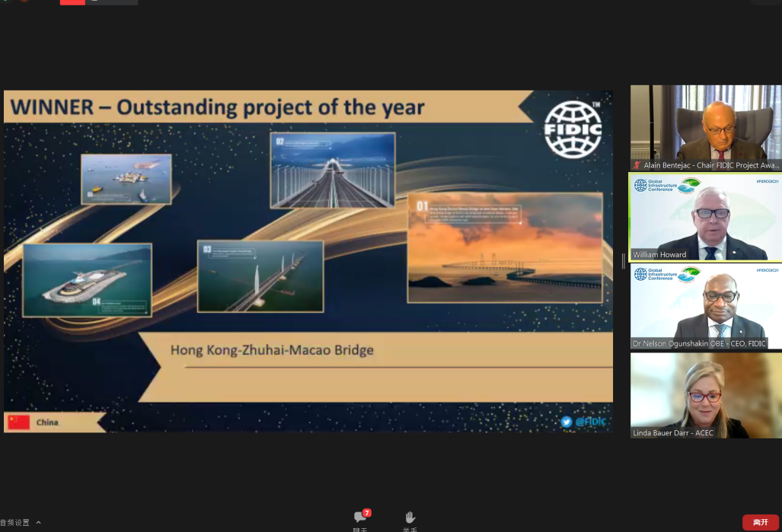Image resolution: width=782 pixels, height=532 pixels.
Task: Click the artificial island photo labeled 04
Action: [88, 280]
